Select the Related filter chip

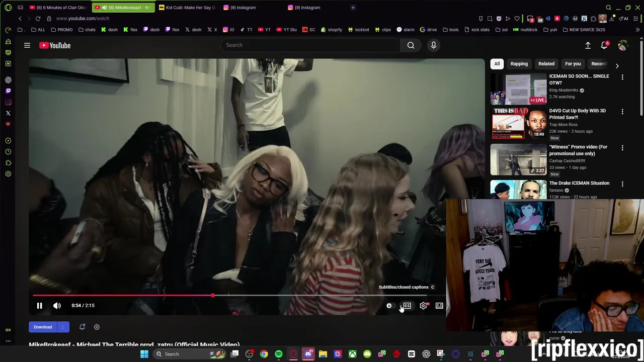(x=546, y=64)
